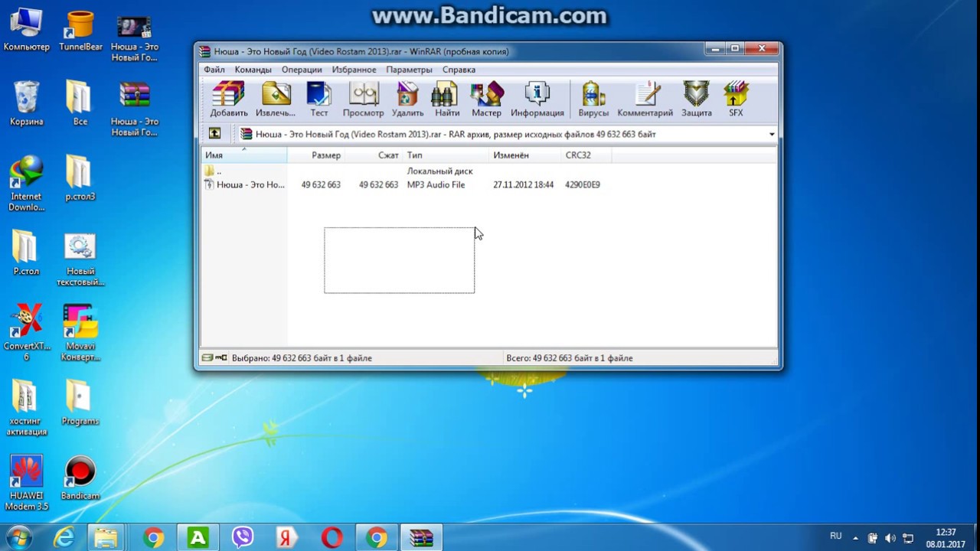This screenshot has height=551, width=980.
Task: Expand the archive path dropdown arrow
Action: pyautogui.click(x=771, y=134)
